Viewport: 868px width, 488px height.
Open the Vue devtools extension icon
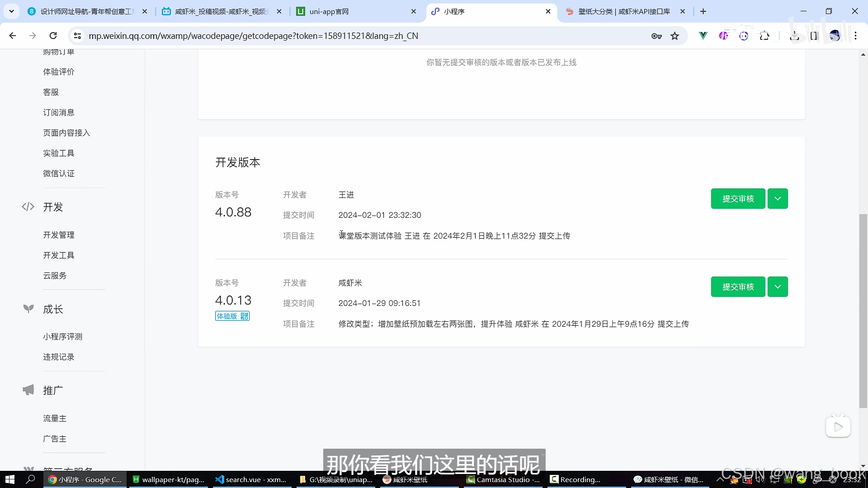pos(703,36)
